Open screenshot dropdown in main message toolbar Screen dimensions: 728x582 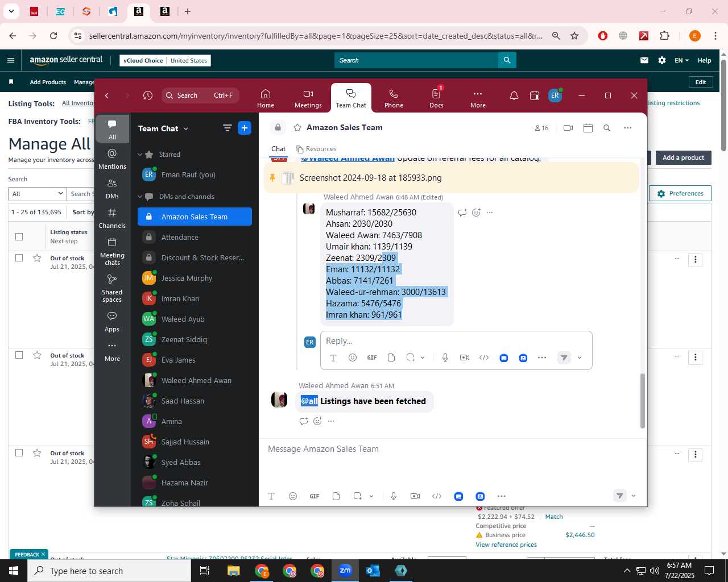pos(371,496)
